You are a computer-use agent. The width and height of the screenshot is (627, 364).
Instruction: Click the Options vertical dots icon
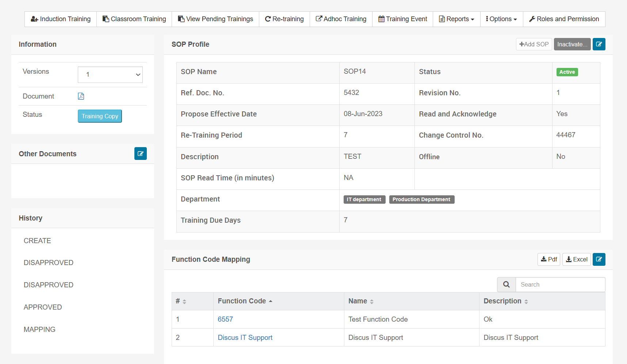487,19
